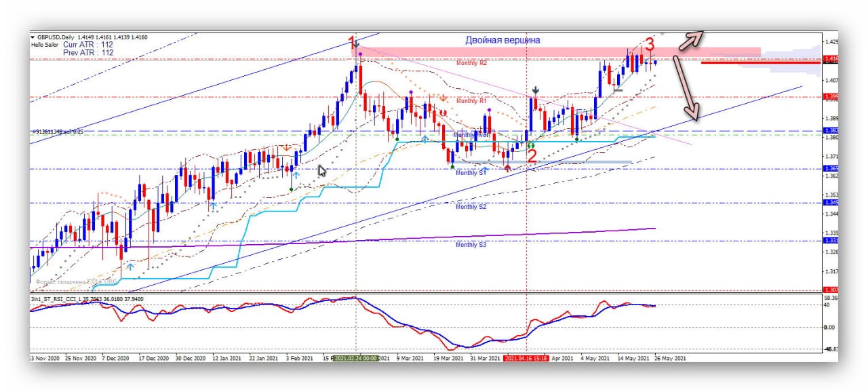This screenshot has width=868, height=392.
Task: Click the green horseshoe icon above number 2
Action: 531,144
